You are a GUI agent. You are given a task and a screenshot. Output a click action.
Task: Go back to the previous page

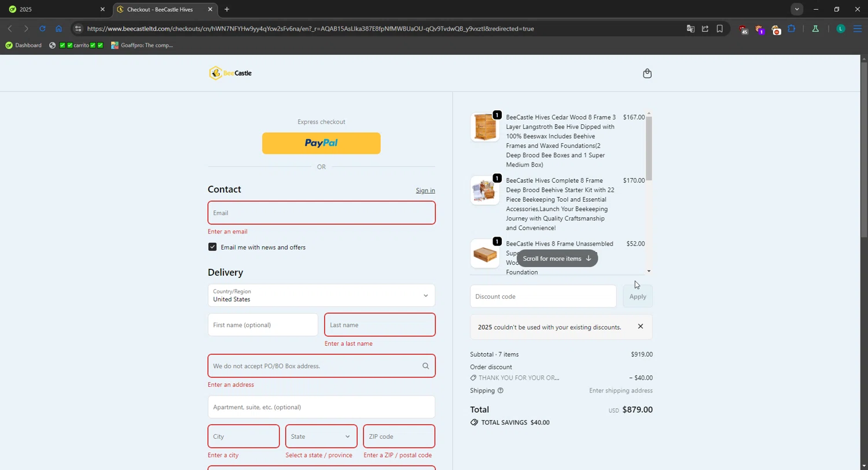[10, 28]
